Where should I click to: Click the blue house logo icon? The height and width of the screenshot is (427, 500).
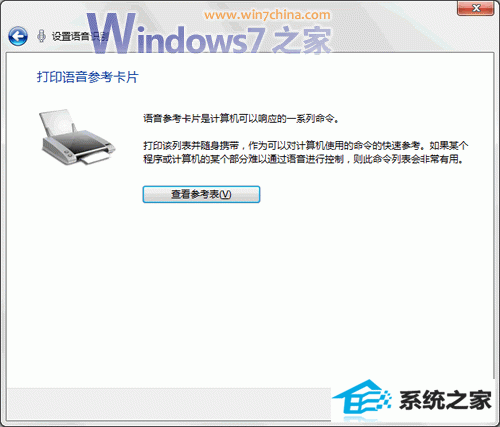[x=362, y=398]
